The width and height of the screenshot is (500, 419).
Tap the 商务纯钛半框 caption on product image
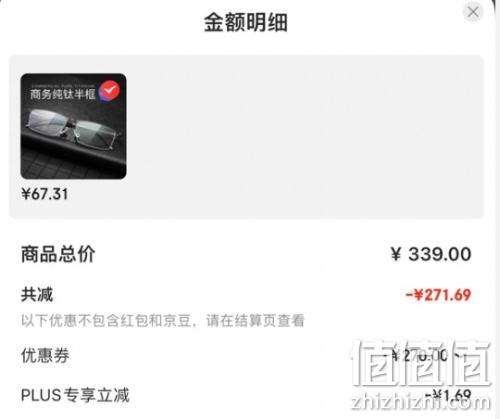[63, 94]
